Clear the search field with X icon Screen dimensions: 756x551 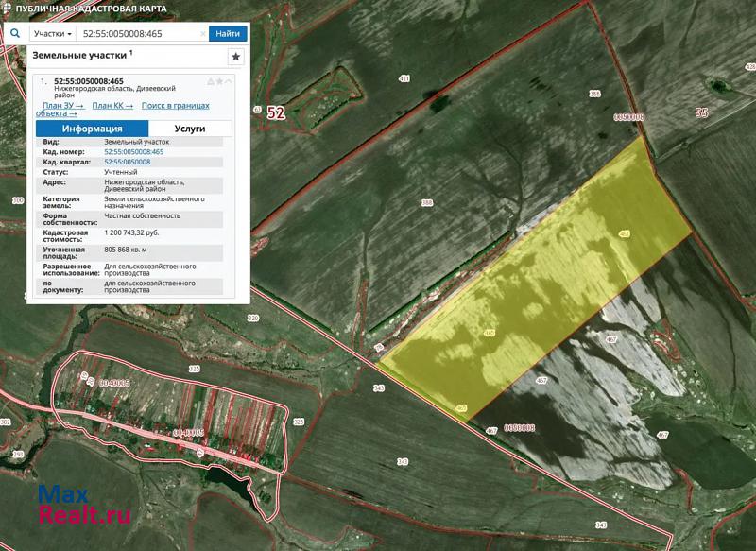coord(202,33)
